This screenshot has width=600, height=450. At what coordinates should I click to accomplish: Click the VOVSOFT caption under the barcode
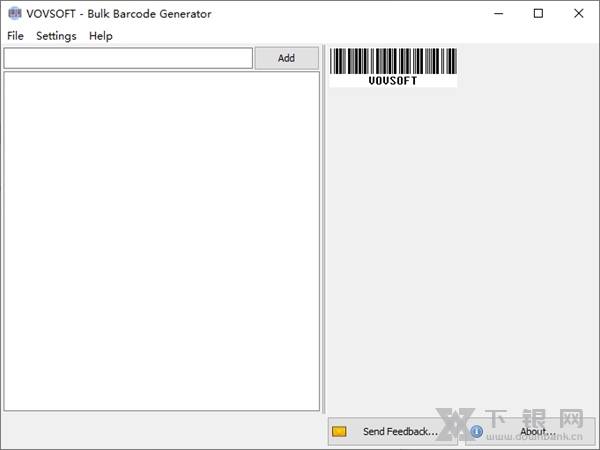click(393, 81)
